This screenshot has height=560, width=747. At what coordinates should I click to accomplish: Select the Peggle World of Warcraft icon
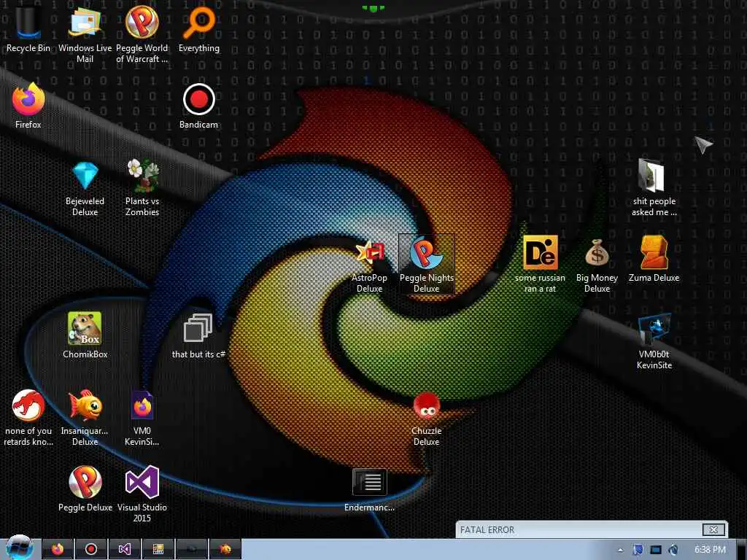click(142, 34)
